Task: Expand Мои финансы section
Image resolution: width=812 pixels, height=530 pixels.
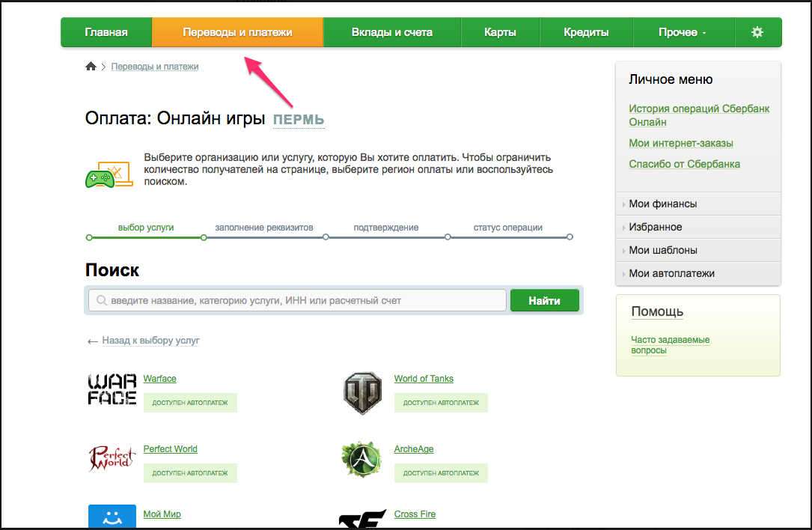Action: click(698, 204)
